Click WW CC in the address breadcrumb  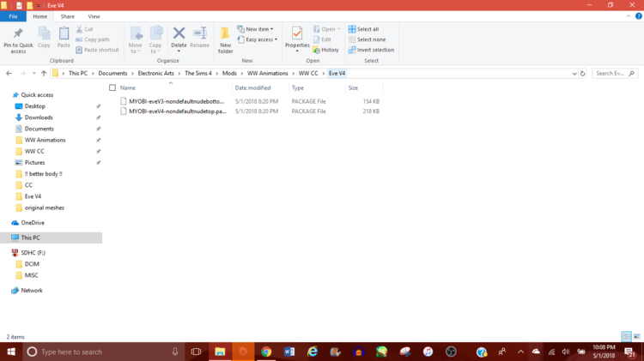tap(308, 73)
